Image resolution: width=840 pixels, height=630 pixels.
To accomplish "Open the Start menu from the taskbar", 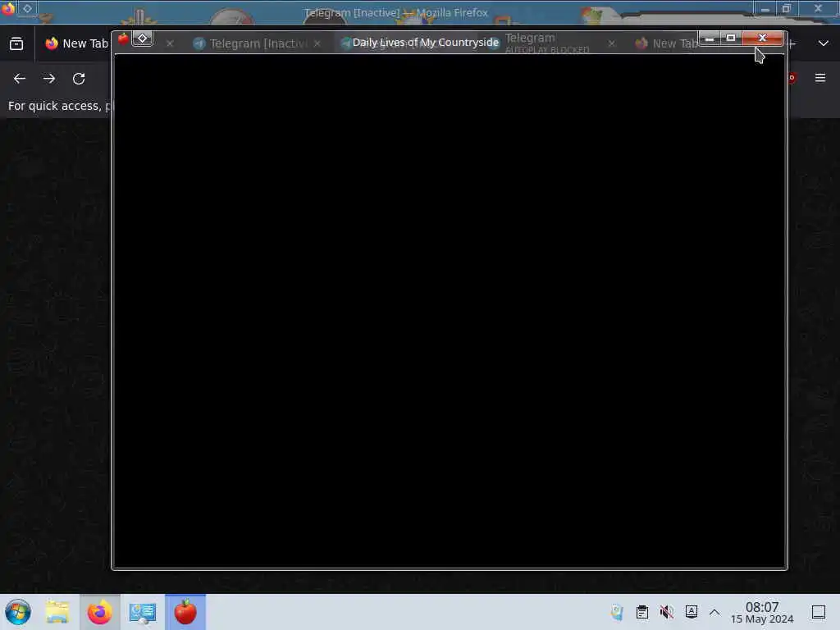I will 18,612.
